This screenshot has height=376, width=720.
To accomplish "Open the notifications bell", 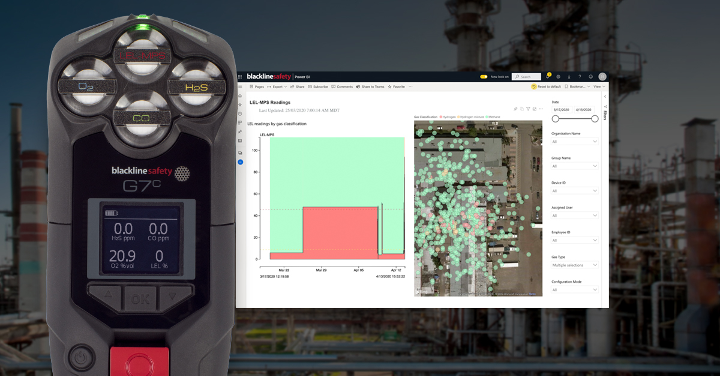I will tap(547, 77).
